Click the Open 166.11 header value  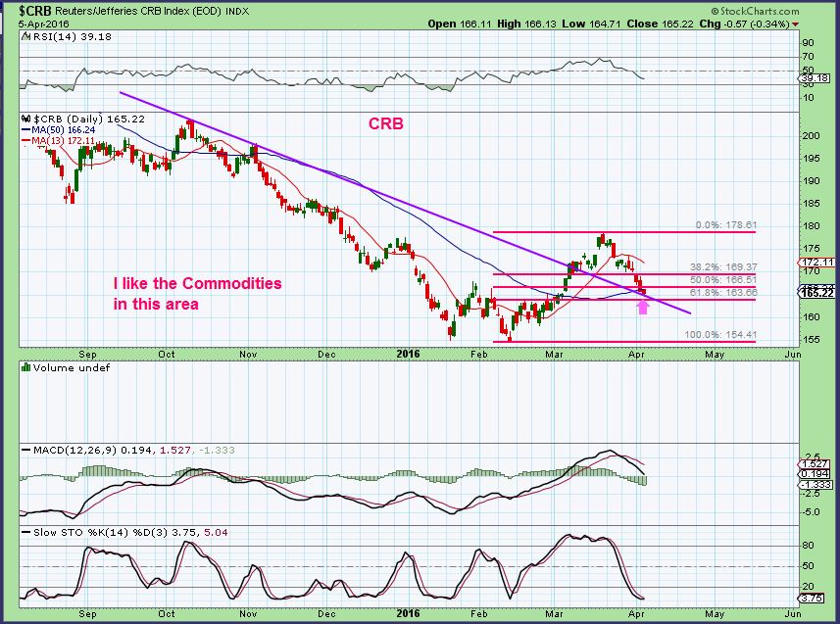coord(460,24)
